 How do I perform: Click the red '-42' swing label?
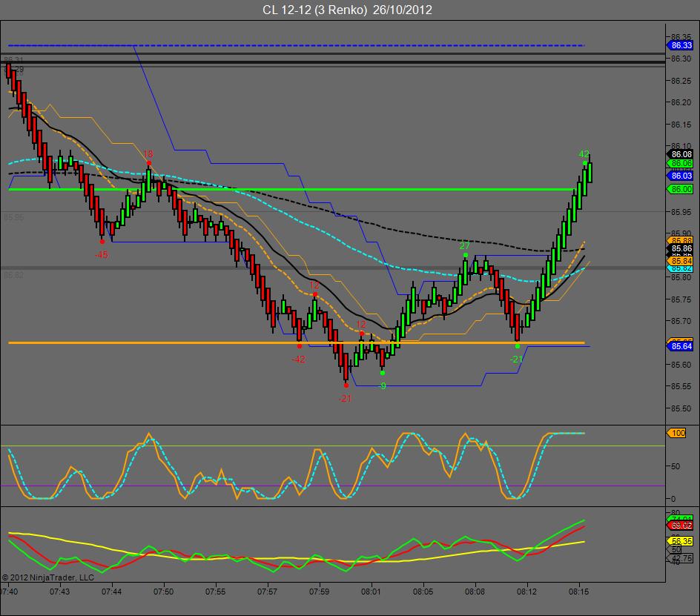(298, 360)
